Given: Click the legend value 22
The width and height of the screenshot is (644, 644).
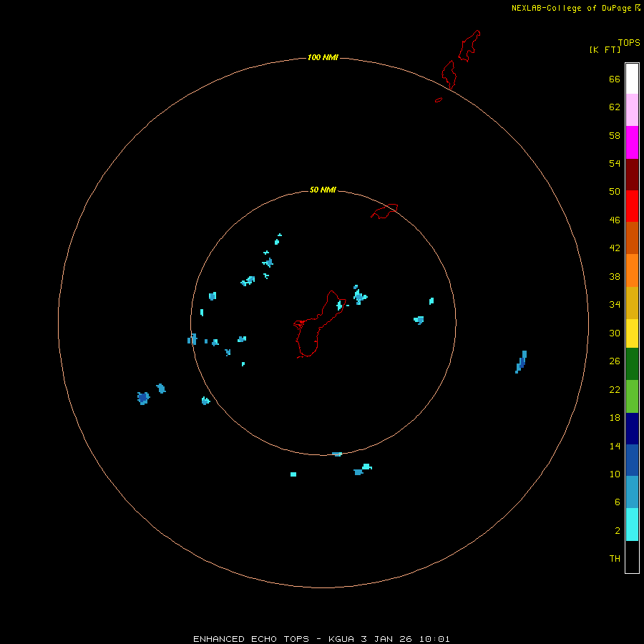Looking at the screenshot, I should [x=615, y=389].
